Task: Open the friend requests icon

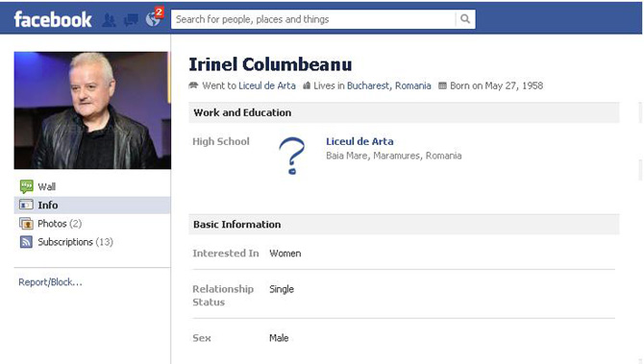Action: coord(109,20)
